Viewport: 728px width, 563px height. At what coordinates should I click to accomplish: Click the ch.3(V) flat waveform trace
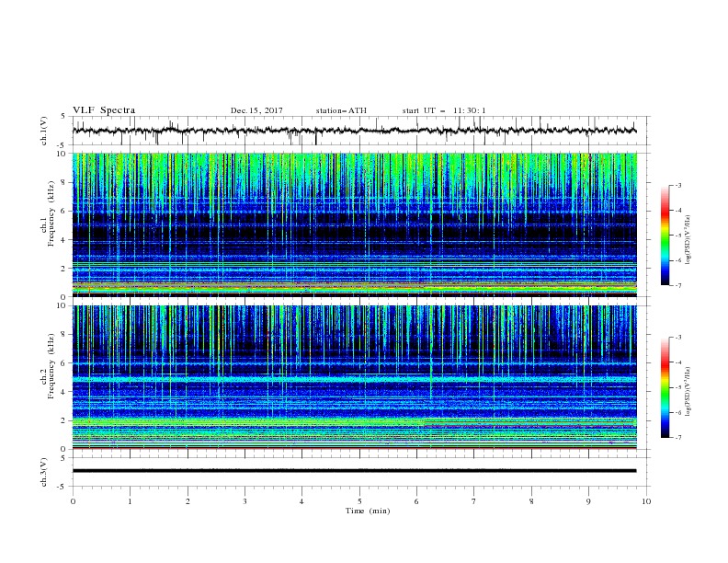pyautogui.click(x=354, y=471)
